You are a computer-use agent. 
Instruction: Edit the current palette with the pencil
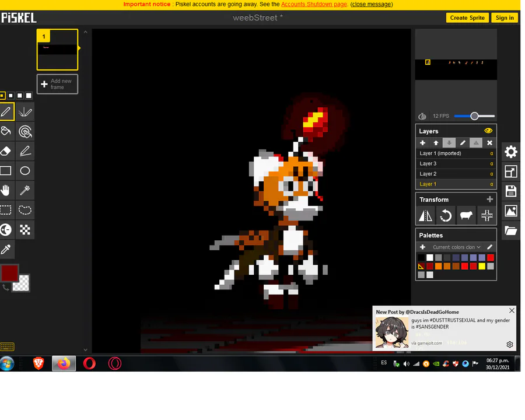[x=489, y=247]
